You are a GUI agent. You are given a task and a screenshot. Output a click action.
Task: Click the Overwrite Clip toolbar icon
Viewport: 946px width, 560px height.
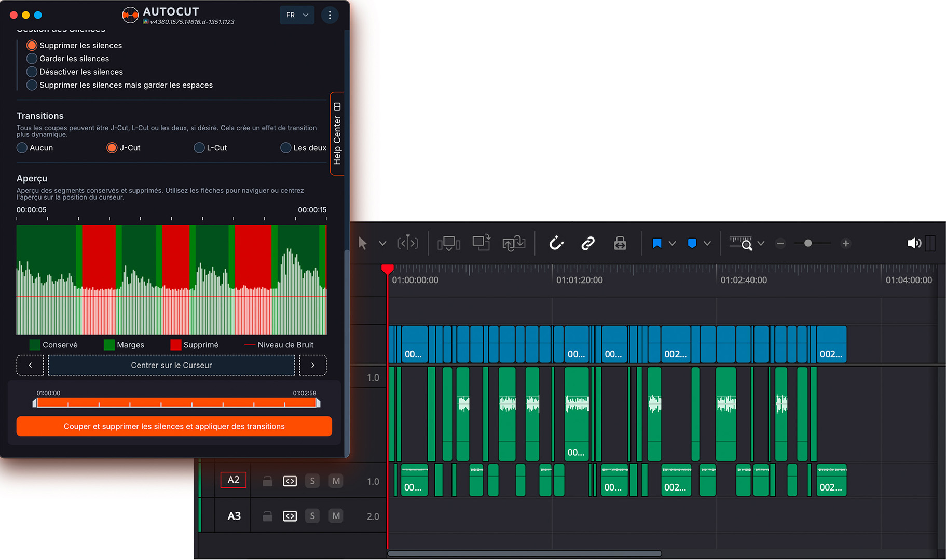(481, 243)
